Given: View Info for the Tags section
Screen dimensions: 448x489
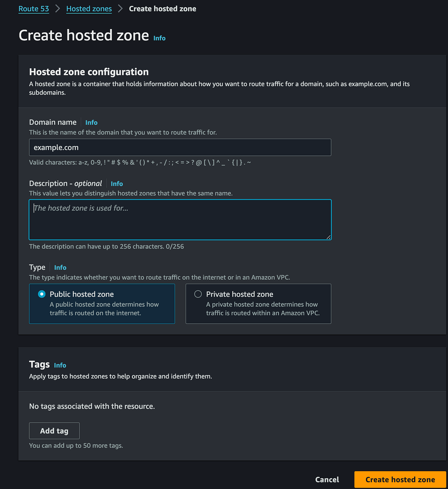Looking at the screenshot, I should (60, 365).
